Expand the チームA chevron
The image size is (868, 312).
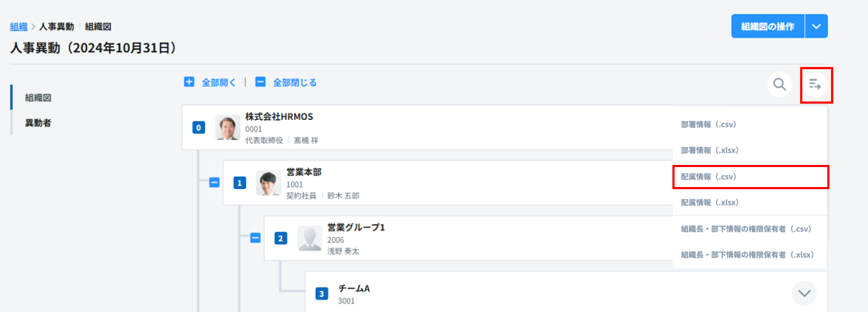[804, 293]
